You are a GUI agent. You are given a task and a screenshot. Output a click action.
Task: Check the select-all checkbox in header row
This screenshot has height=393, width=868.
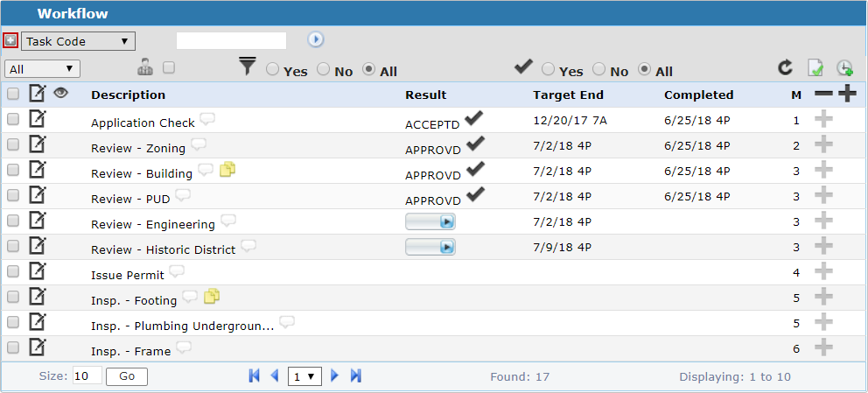pos(13,94)
